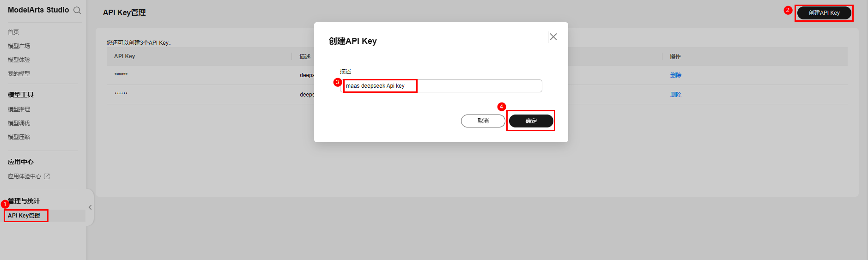Screen dimensions: 868x260
Task: Go to 首页 in sidebar
Action: (x=13, y=32)
